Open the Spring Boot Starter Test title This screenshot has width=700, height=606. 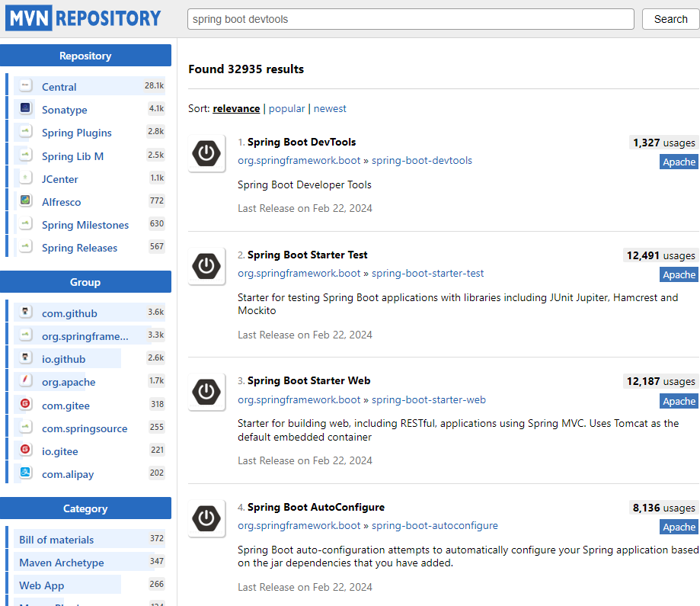coord(307,255)
